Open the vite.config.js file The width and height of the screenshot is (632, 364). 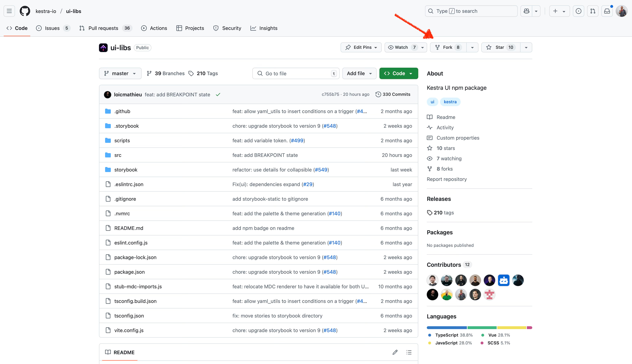pos(129,330)
